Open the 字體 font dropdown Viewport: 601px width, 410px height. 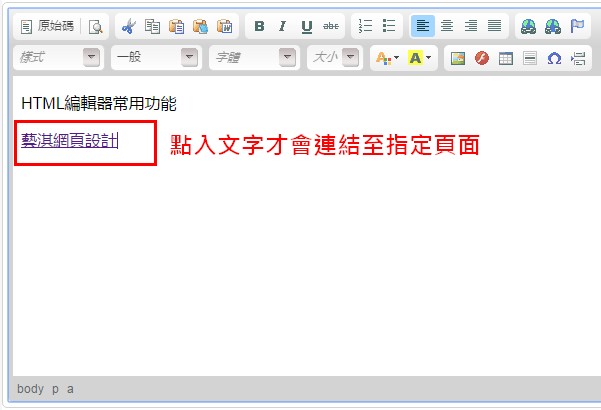point(255,57)
